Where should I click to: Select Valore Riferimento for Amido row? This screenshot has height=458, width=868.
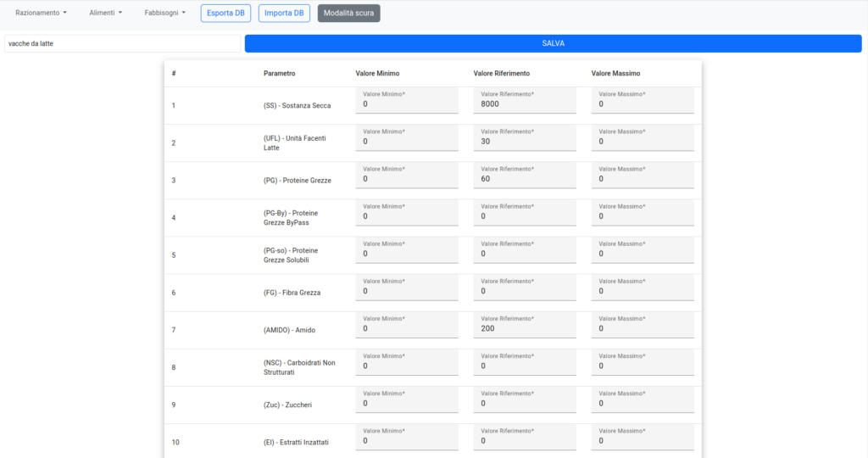pyautogui.click(x=525, y=328)
